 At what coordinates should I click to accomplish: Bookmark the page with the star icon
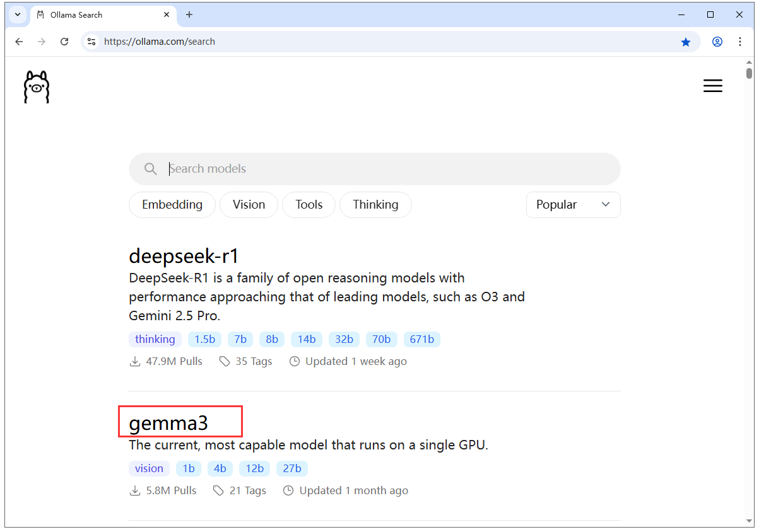(x=686, y=42)
